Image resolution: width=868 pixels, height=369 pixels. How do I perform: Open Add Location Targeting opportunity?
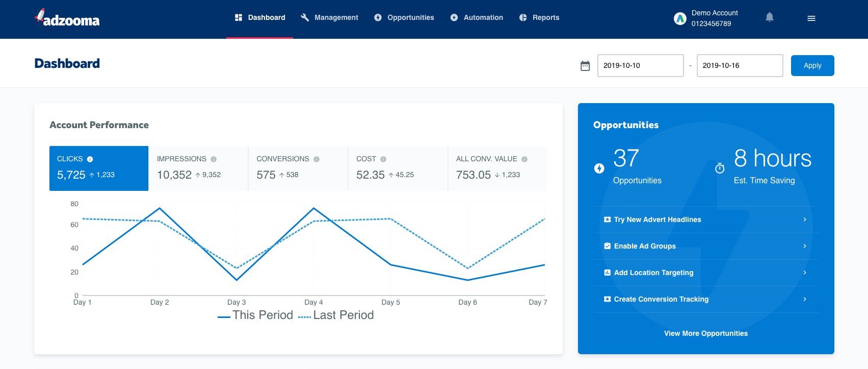point(706,273)
